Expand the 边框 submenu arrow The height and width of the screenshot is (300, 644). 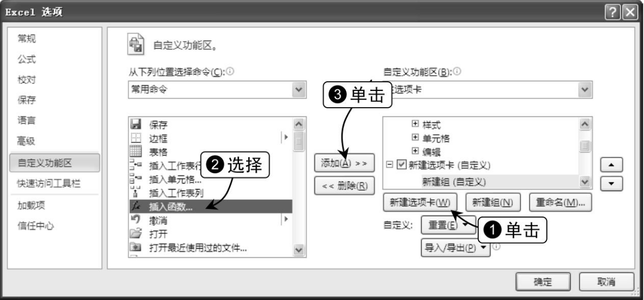286,138
